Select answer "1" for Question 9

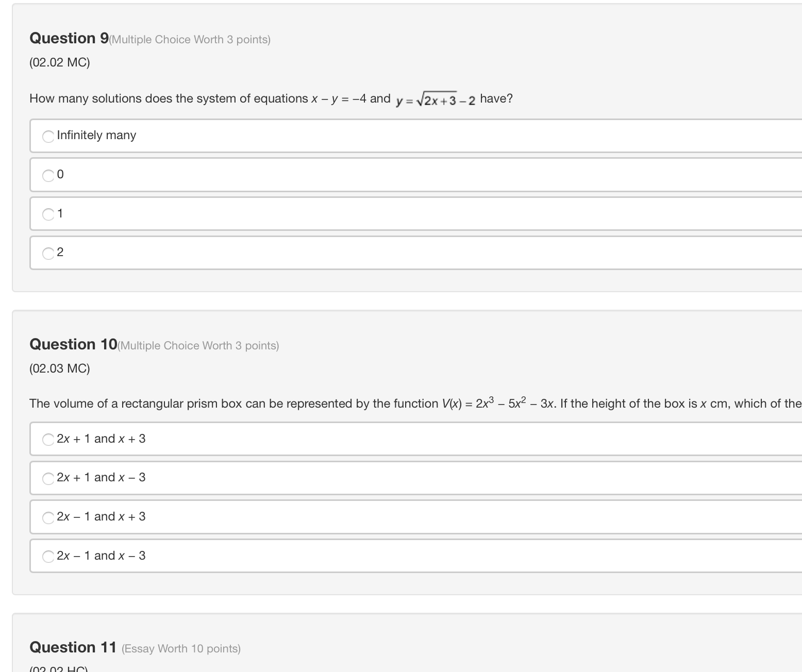pos(48,214)
